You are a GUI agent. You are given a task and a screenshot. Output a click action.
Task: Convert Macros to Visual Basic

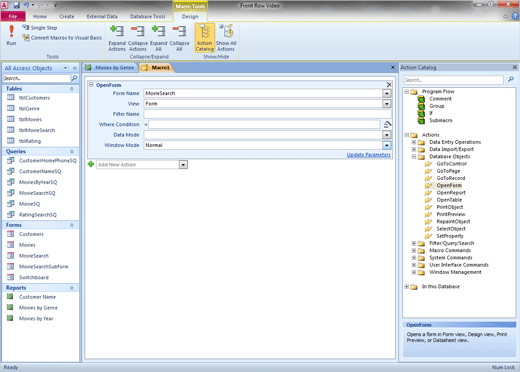tap(62, 38)
